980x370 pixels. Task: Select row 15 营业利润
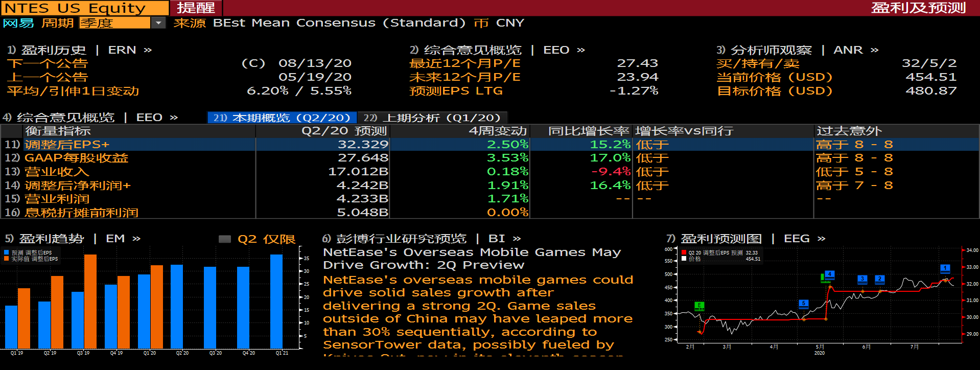tap(490, 199)
